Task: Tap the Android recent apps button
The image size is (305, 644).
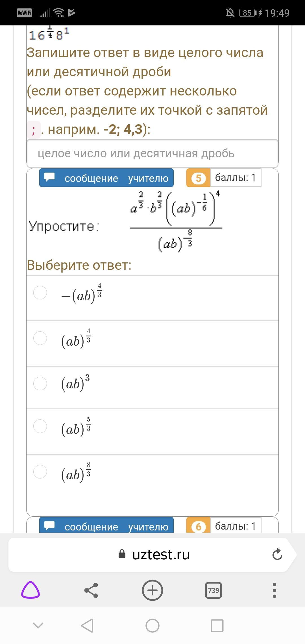Action: [217, 625]
